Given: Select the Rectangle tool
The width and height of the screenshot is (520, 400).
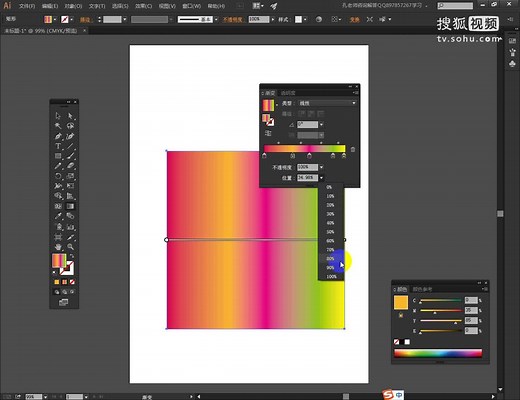Looking at the screenshot, I should coord(58,156).
